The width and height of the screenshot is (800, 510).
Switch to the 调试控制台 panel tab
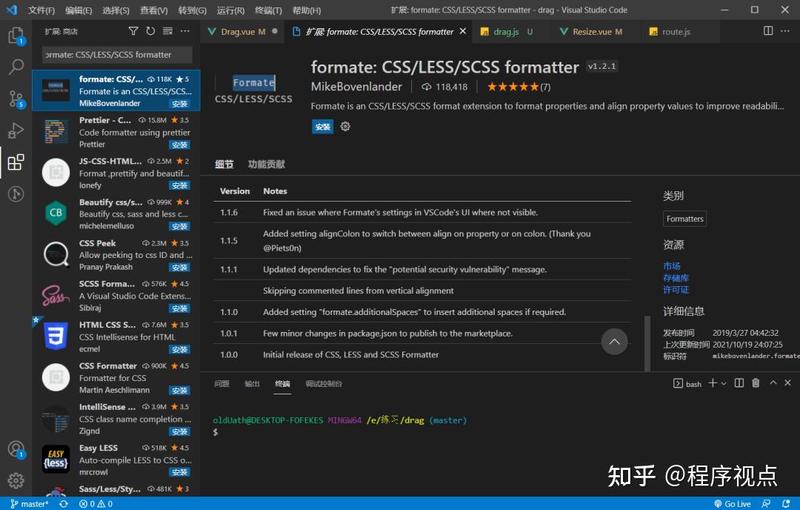coord(323,384)
